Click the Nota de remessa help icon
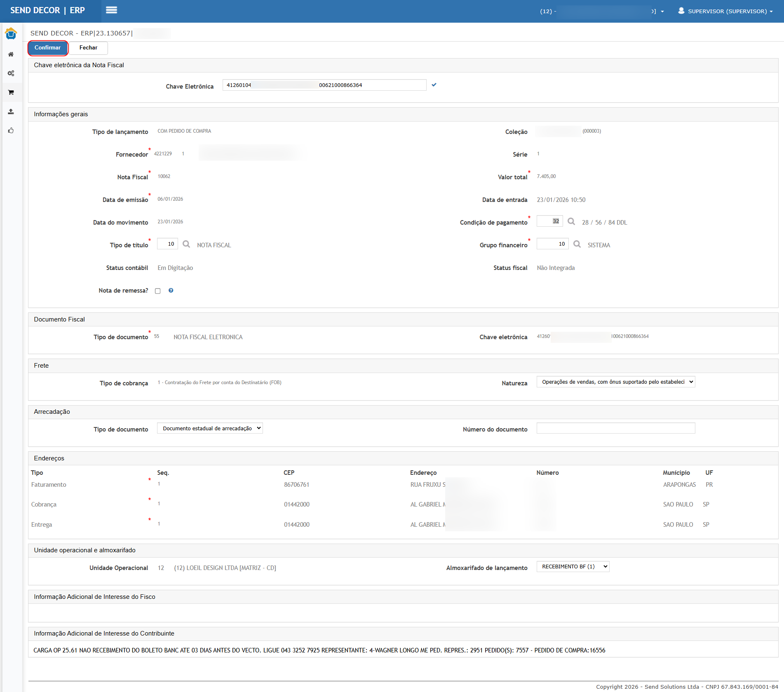This screenshot has width=784, height=692. click(x=171, y=291)
